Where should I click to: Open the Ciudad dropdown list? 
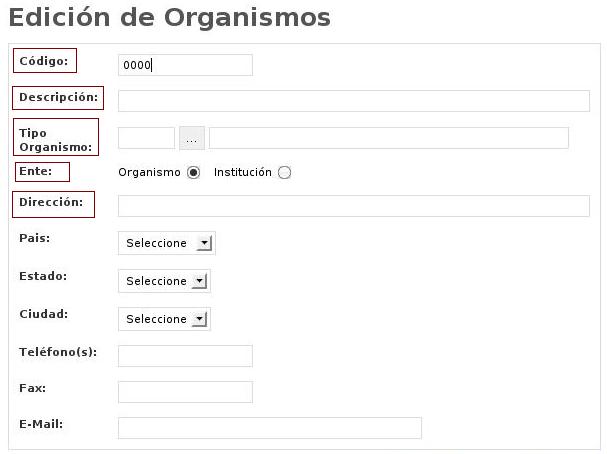(164, 319)
